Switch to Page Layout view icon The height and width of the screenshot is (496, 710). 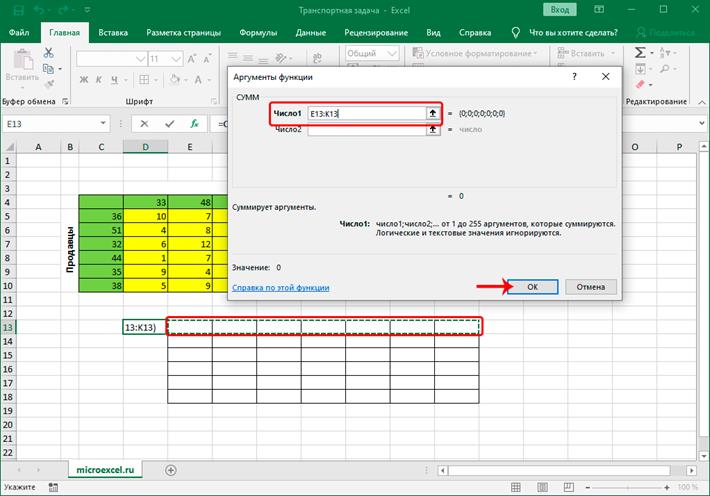coord(542,487)
